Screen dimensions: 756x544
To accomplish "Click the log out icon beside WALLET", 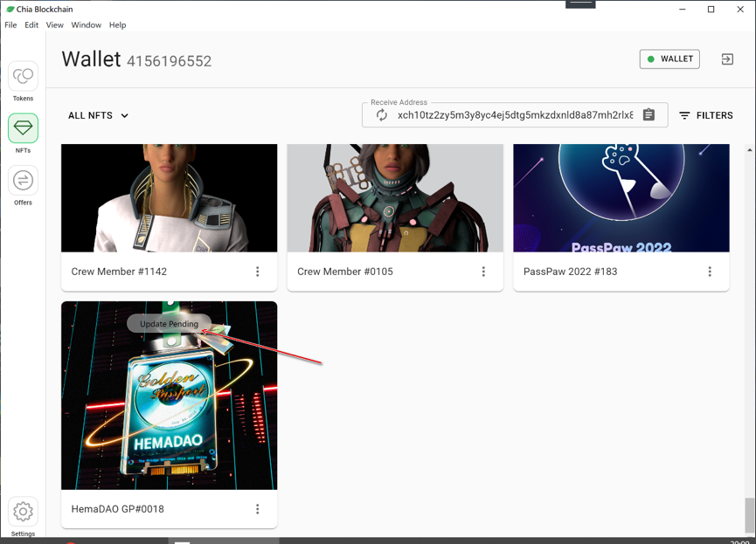I will pyautogui.click(x=727, y=59).
